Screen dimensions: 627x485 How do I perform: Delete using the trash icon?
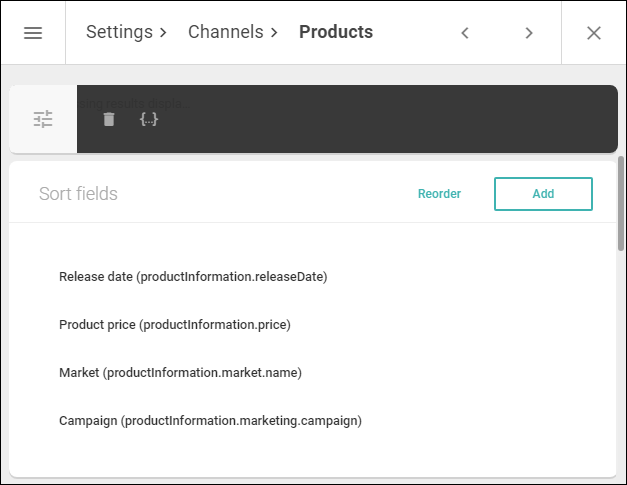click(x=109, y=119)
